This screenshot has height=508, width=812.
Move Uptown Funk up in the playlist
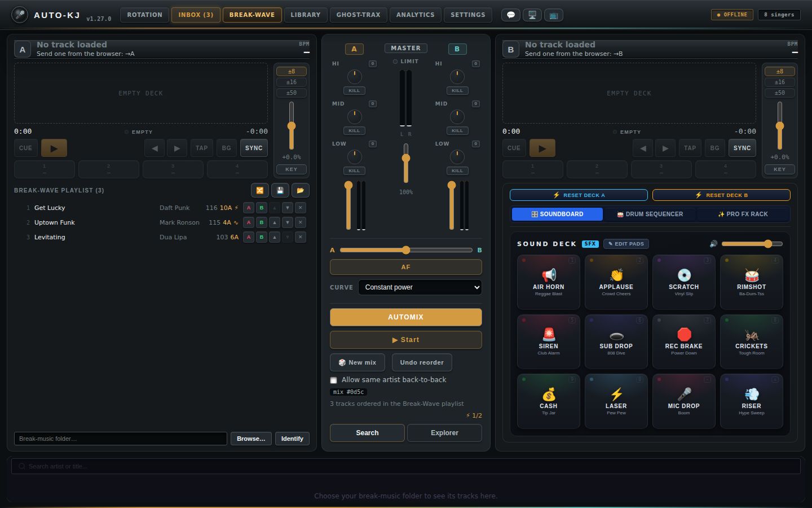[x=275, y=222]
